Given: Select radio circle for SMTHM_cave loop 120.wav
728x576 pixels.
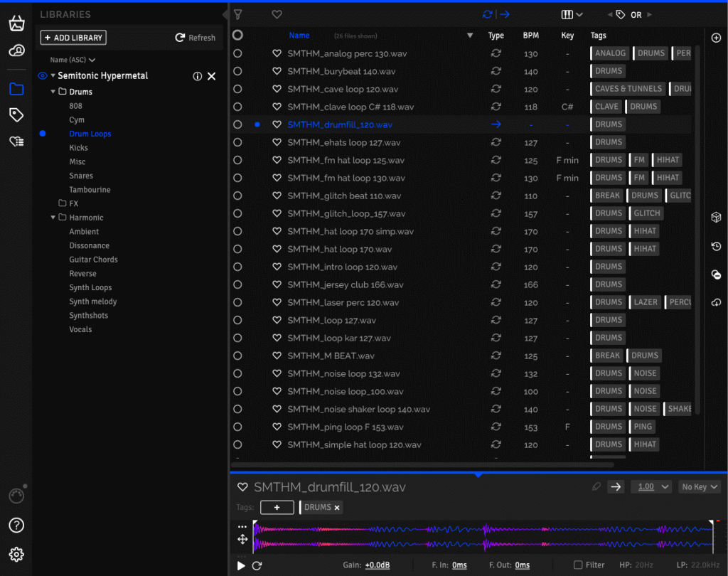Looking at the screenshot, I should click(237, 89).
